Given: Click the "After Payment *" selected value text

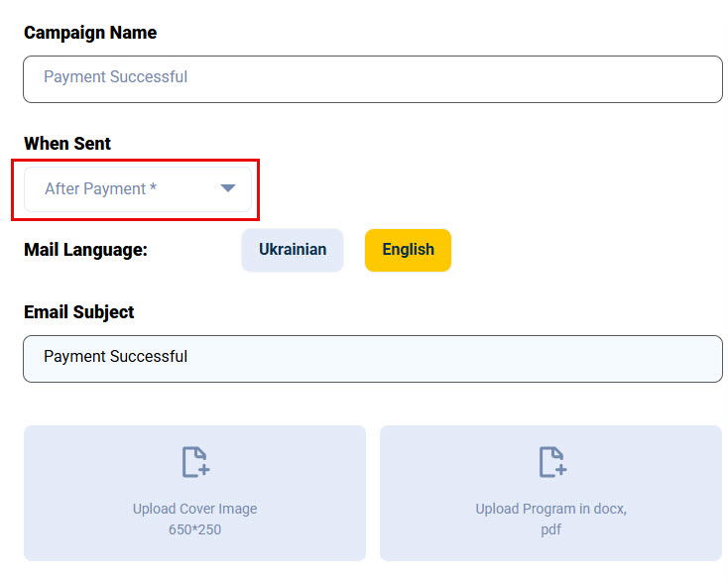Looking at the screenshot, I should [100, 188].
